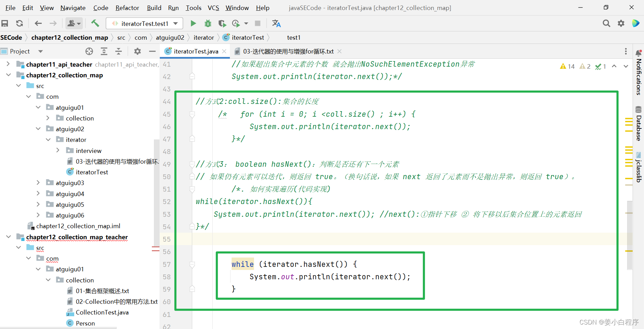Viewport: 644px width, 329px height.
Task: Open Search Everywhere with the magnifier icon
Action: coord(606,23)
